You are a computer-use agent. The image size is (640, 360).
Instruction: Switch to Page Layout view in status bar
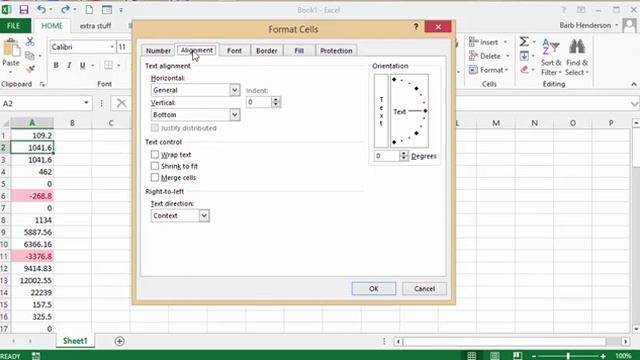(495, 356)
